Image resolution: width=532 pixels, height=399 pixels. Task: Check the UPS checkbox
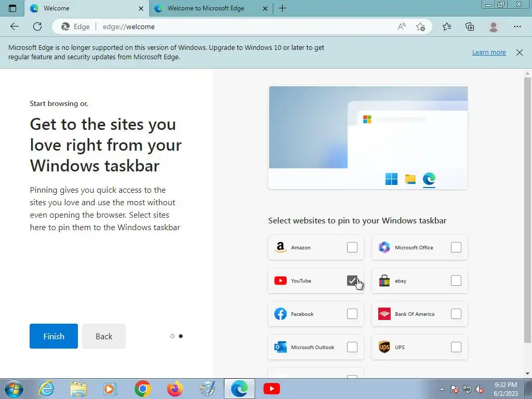456,347
